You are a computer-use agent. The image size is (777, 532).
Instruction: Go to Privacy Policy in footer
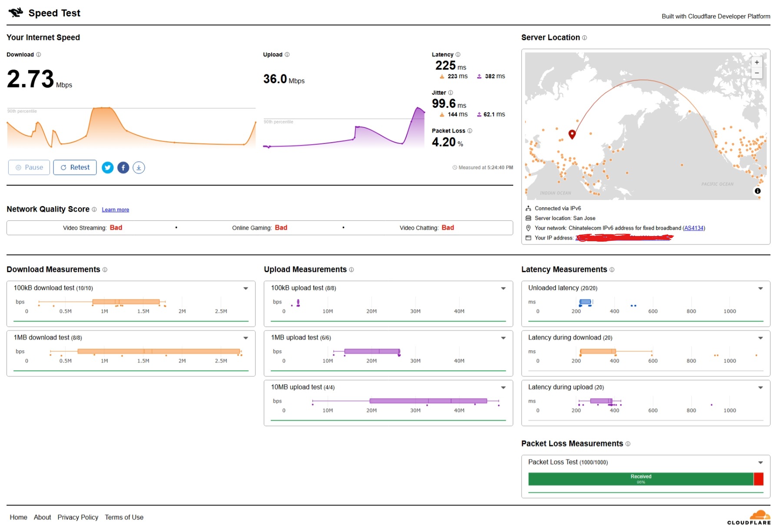[78, 517]
